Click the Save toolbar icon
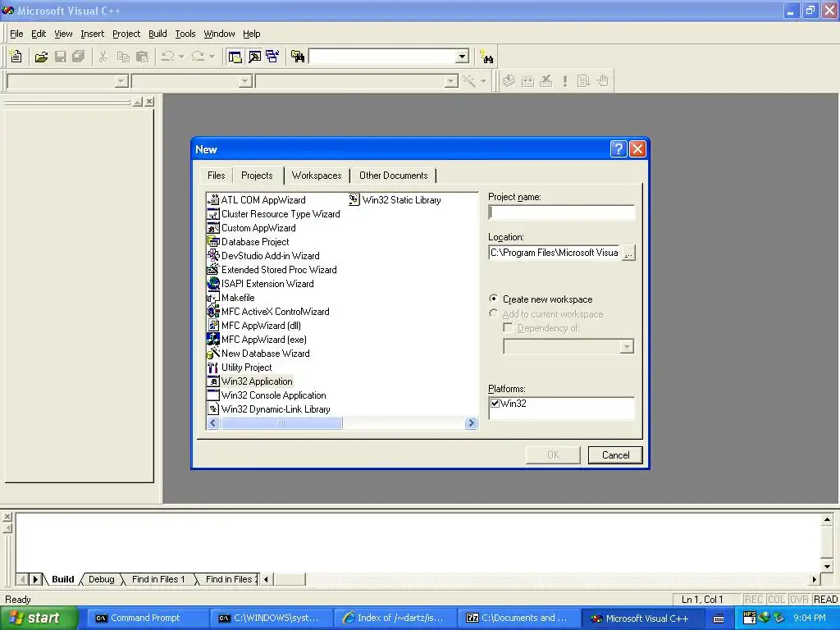This screenshot has width=840, height=630. coord(61,57)
